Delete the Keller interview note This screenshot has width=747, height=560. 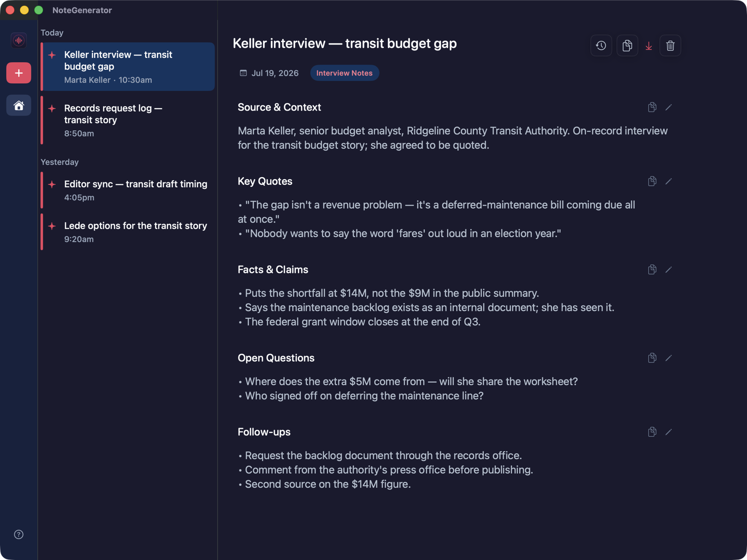tap(670, 46)
